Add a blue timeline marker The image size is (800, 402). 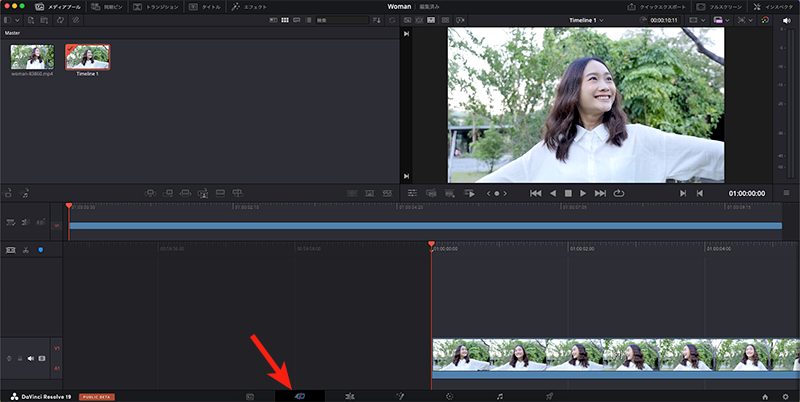coord(41,250)
